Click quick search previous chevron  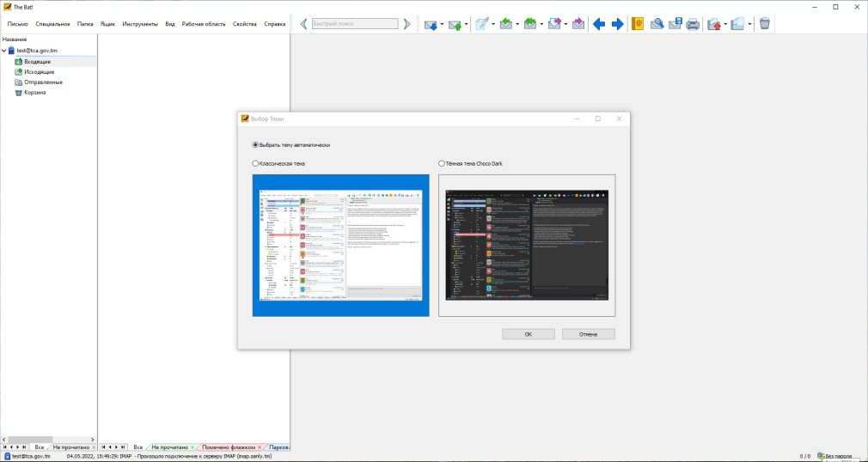(303, 24)
